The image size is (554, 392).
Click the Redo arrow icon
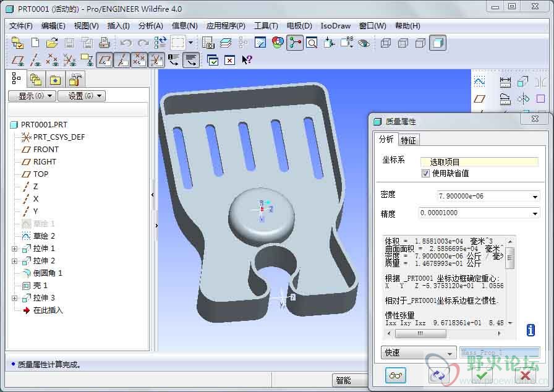point(143,43)
